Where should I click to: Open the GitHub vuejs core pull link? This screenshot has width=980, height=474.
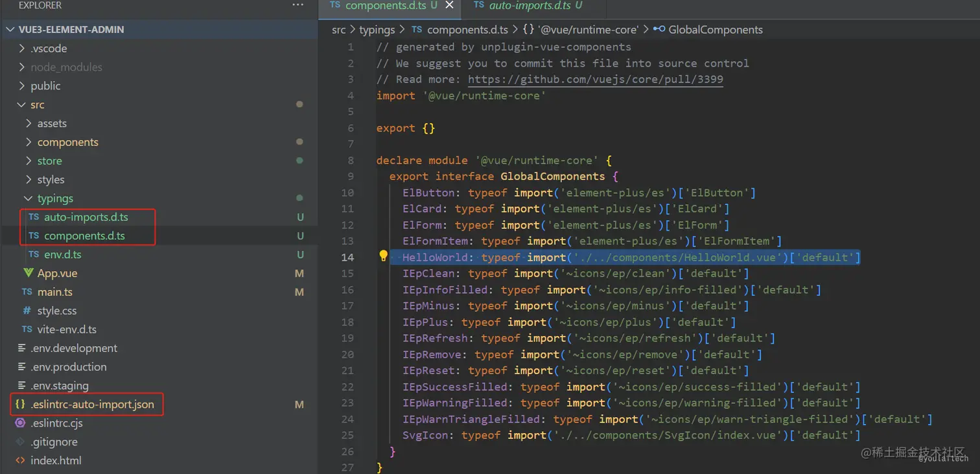(x=596, y=79)
